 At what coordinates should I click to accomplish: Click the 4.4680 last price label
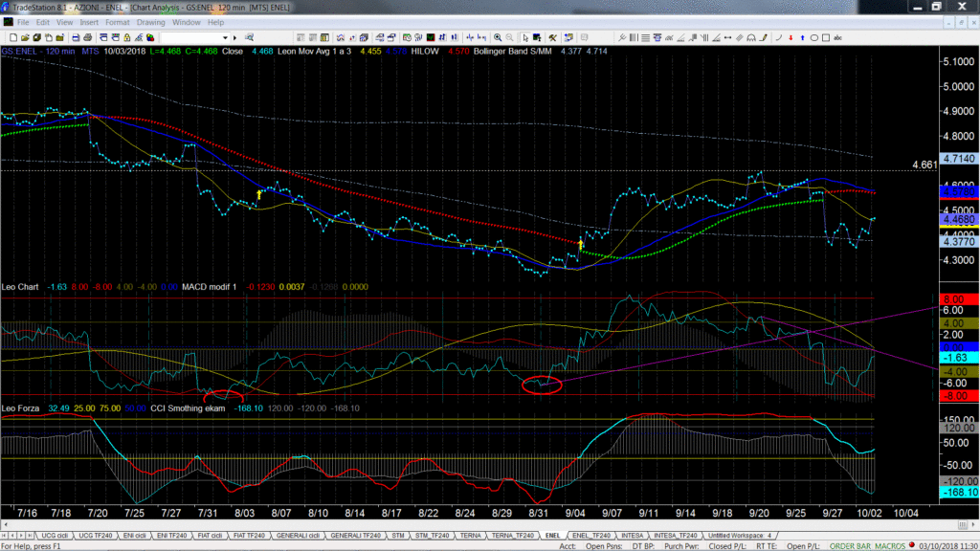click(959, 219)
